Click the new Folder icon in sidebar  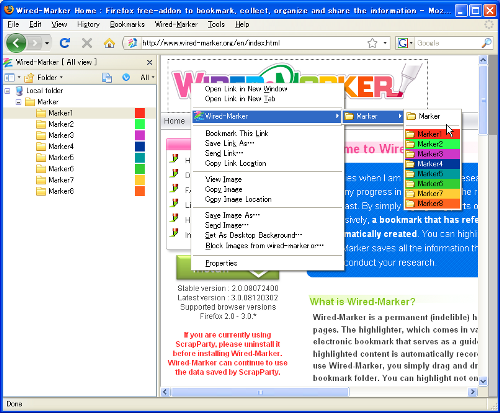click(x=29, y=77)
